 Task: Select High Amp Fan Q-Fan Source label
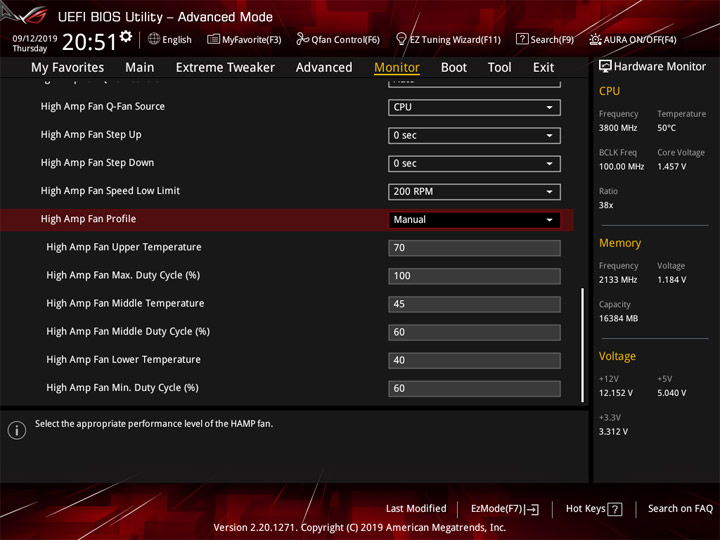coord(103,107)
